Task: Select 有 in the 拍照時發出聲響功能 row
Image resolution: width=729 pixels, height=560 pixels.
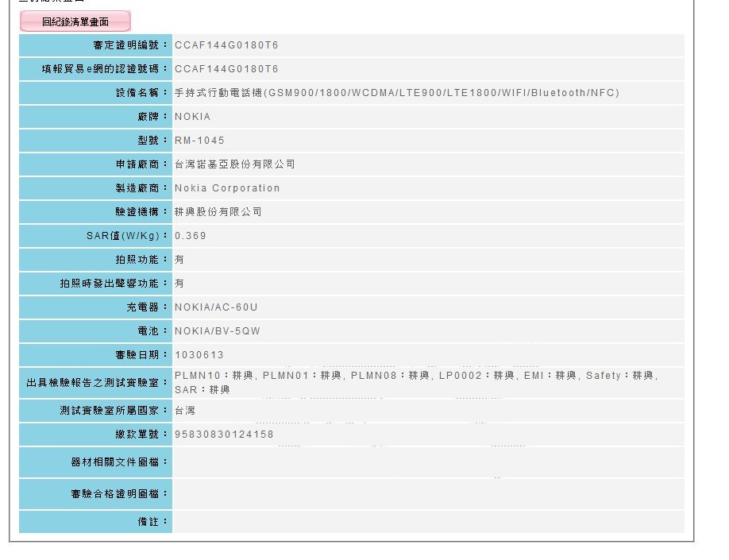Action: click(179, 284)
